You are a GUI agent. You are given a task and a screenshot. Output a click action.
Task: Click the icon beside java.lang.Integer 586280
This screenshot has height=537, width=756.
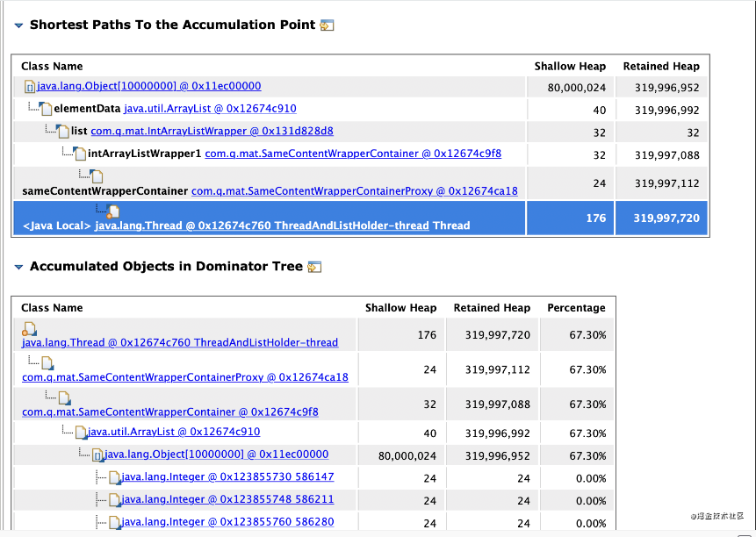pos(113,523)
